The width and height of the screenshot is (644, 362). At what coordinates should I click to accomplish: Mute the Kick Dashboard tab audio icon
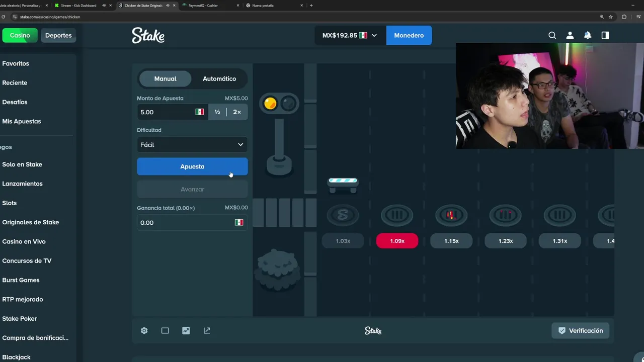pos(104,6)
